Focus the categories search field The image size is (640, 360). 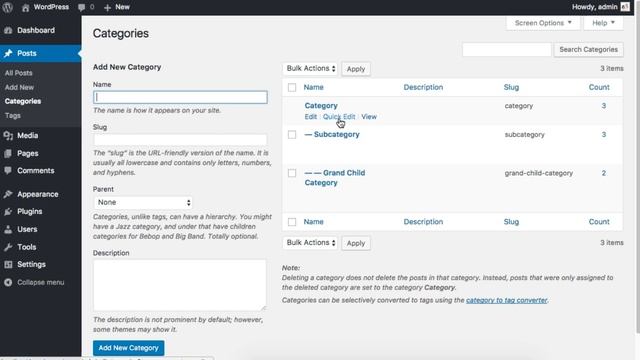[x=507, y=49]
